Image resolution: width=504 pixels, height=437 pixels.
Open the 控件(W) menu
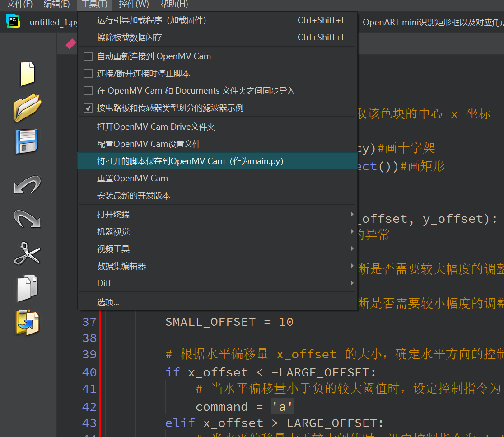click(134, 4)
